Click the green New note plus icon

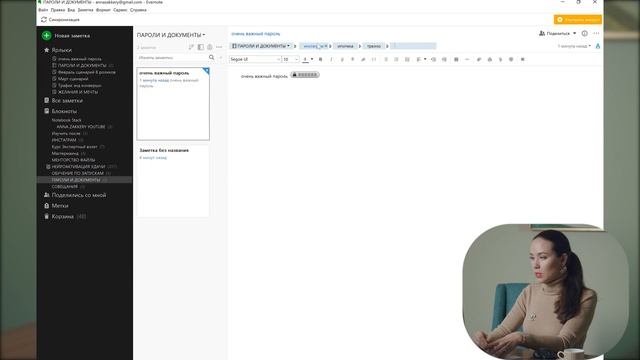47,36
